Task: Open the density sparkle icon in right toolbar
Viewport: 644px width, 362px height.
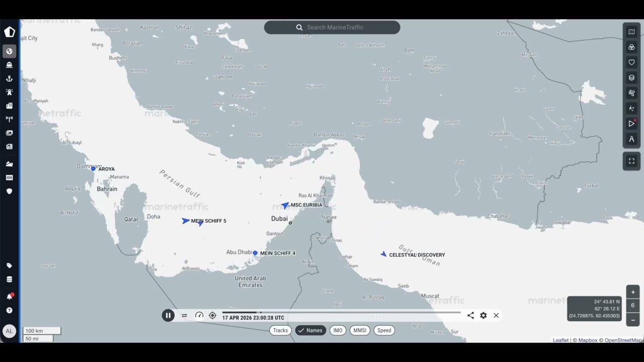Action: click(x=631, y=109)
